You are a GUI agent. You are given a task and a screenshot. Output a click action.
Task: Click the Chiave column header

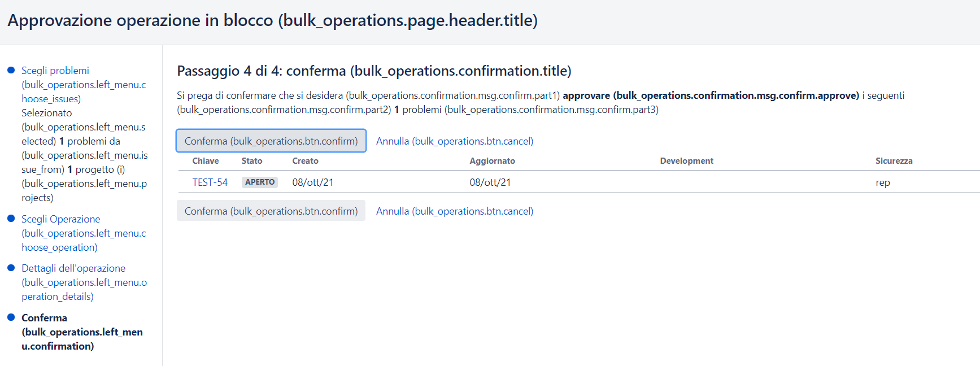[205, 161]
